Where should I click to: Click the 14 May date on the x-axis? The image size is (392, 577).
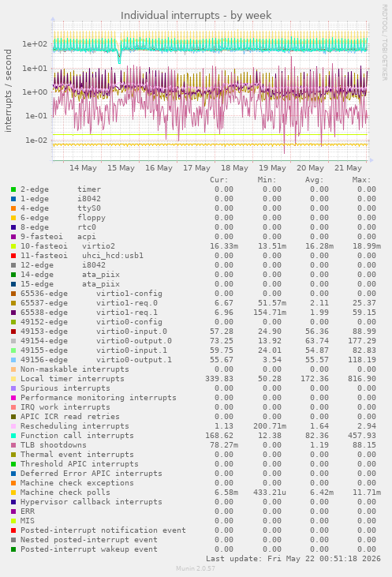tap(83, 168)
